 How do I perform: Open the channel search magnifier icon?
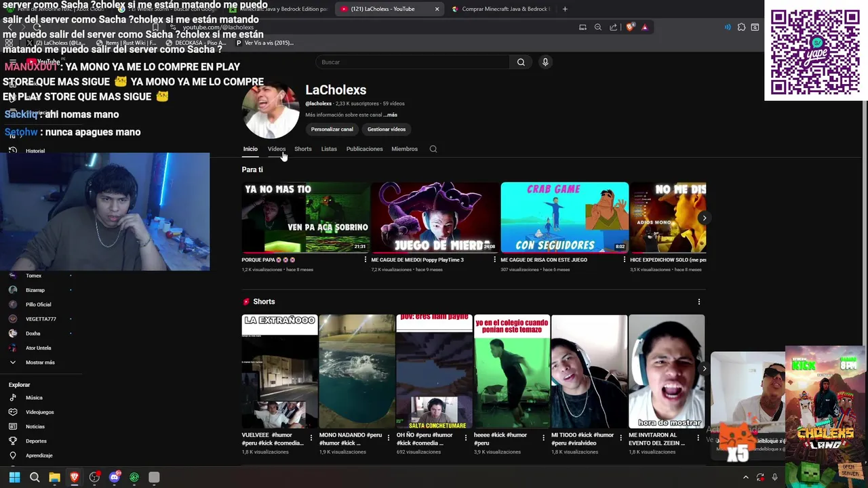point(433,149)
